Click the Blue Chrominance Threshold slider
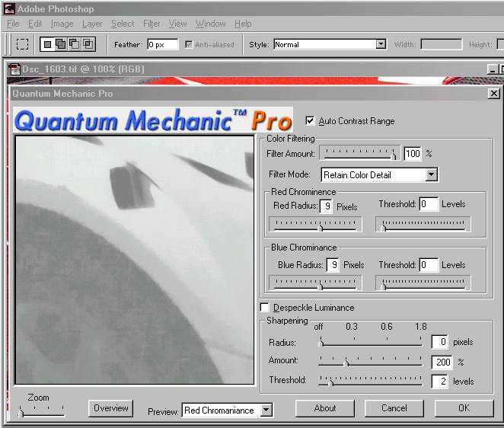 (x=423, y=283)
